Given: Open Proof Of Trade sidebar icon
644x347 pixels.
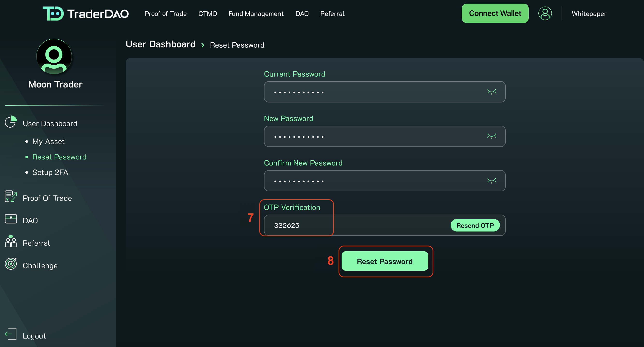Looking at the screenshot, I should tap(11, 196).
